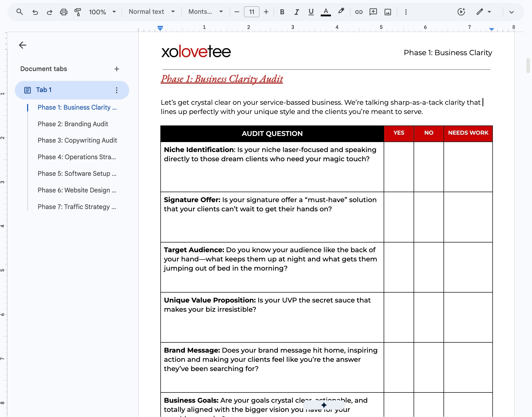
Task: Go to Phase 2: Branding Audit outline item
Action: pos(73,124)
